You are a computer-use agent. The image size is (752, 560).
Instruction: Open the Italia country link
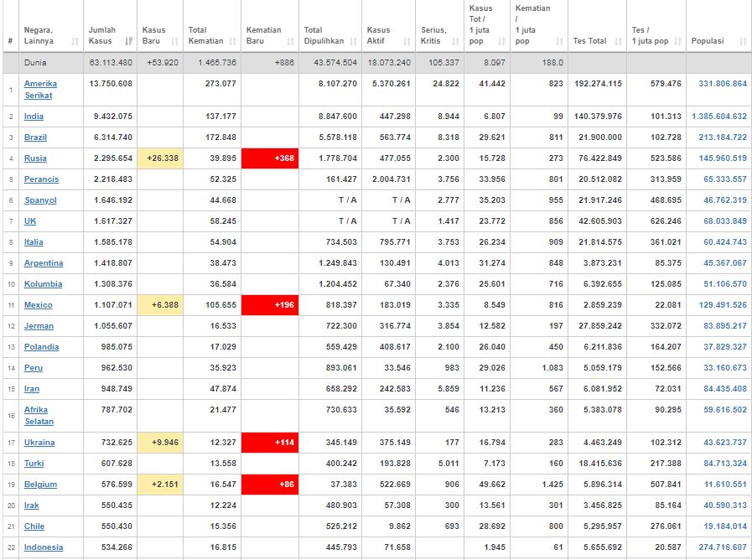[x=34, y=242]
